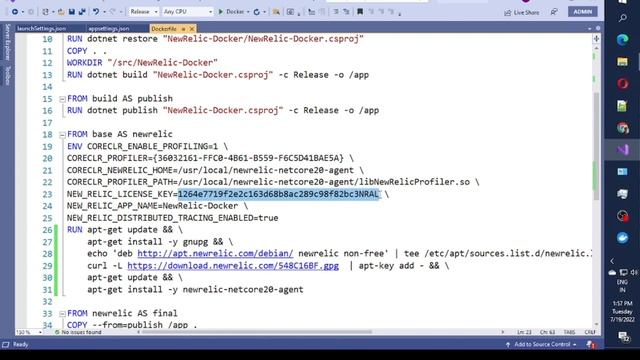Click the split editor icon above scrollbar
640x360 pixels.
tap(596, 39)
